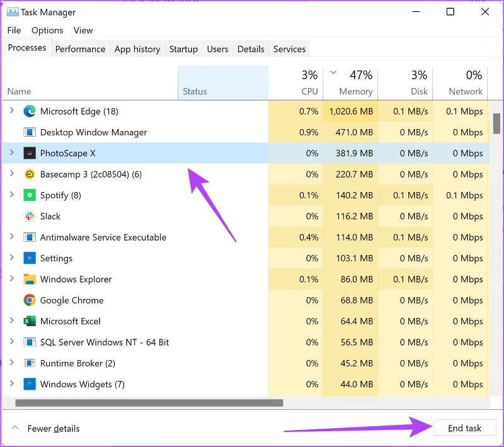
Task: Click the PhotoScape X app icon
Action: [x=30, y=153]
